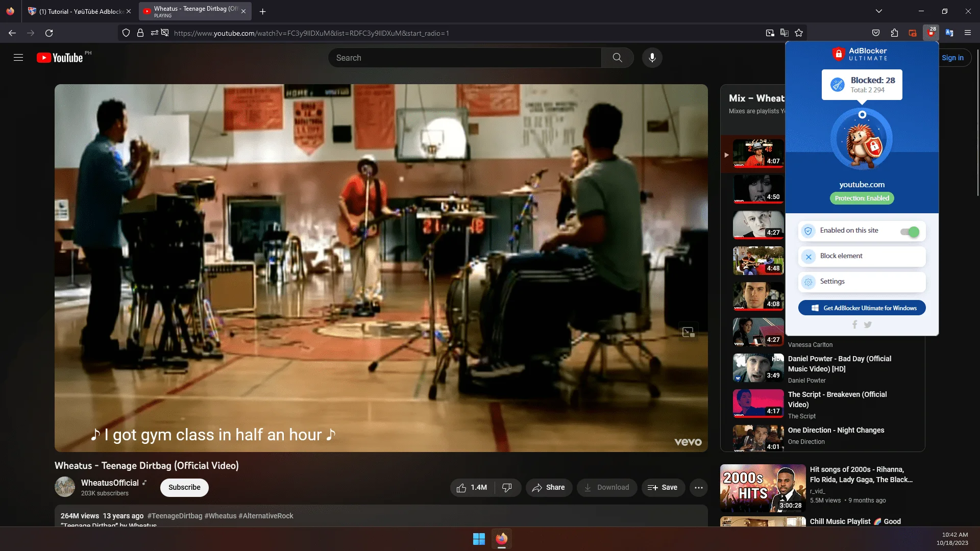The width and height of the screenshot is (980, 551).
Task: Play the 4:08 mix playlist thumbnail
Action: tap(758, 296)
